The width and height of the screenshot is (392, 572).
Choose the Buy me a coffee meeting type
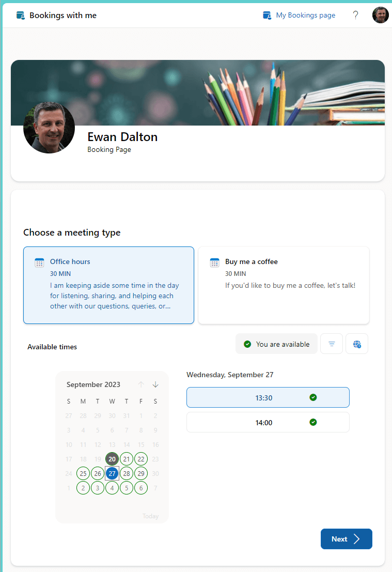(284, 285)
